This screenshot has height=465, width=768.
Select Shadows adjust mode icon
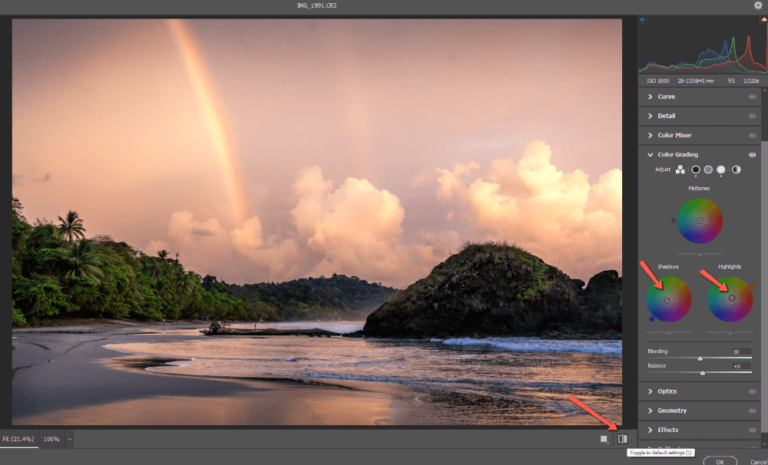pos(696,170)
